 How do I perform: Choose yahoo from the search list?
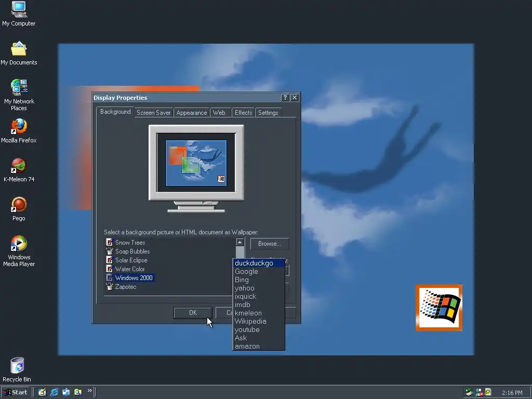[259, 288]
